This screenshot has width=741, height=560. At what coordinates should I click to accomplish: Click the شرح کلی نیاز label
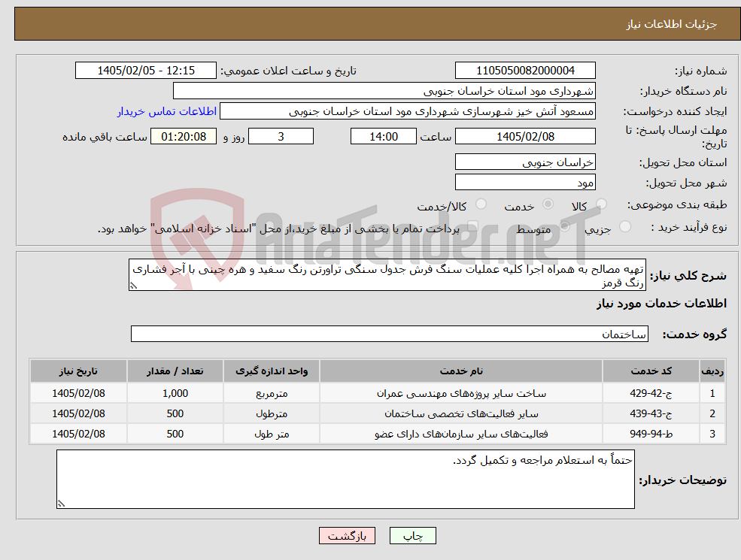[x=688, y=276]
